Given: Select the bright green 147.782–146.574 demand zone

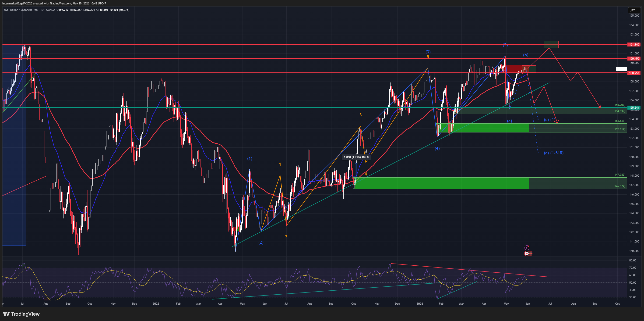Looking at the screenshot, I should coord(441,183).
